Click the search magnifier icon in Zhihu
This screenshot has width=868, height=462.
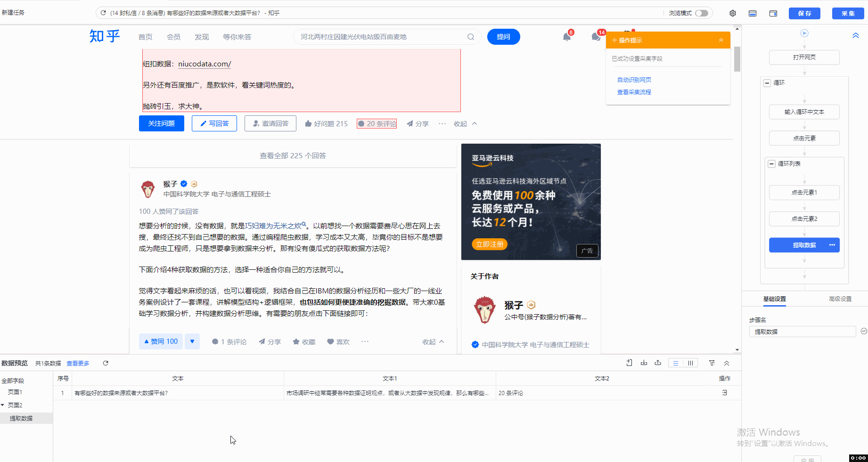point(471,37)
